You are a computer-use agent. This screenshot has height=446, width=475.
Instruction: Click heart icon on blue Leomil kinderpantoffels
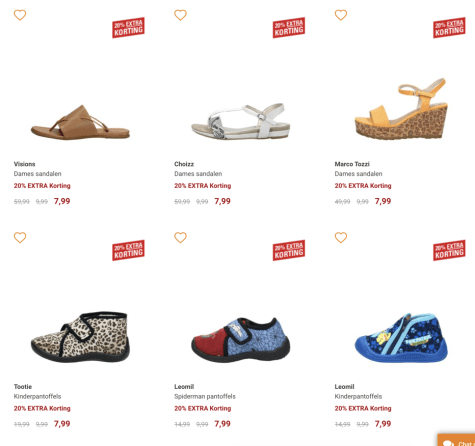(341, 238)
